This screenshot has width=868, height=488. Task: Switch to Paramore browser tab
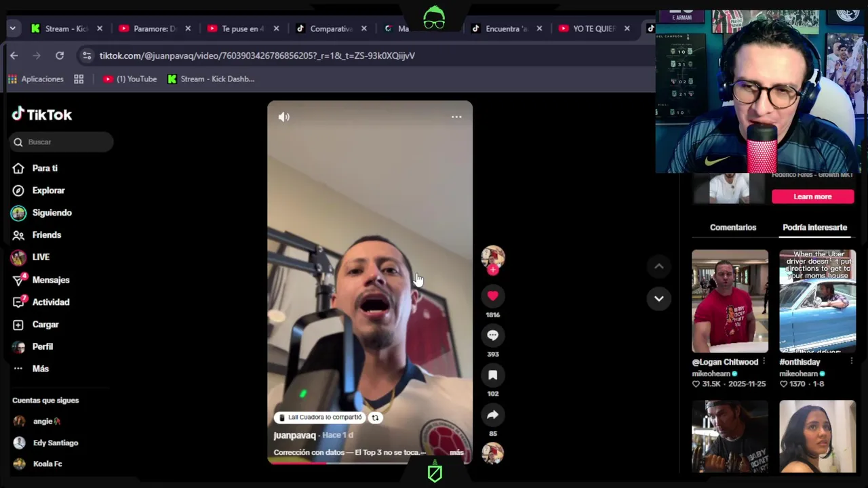point(154,28)
